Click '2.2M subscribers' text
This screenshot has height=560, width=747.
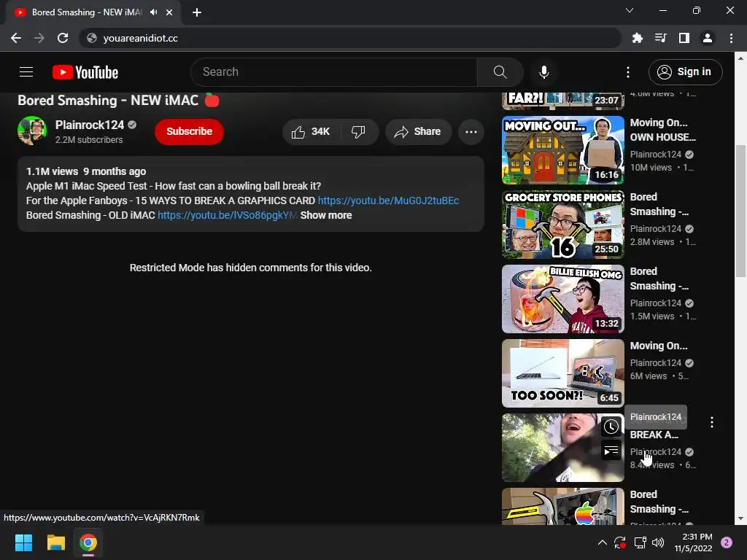(89, 140)
